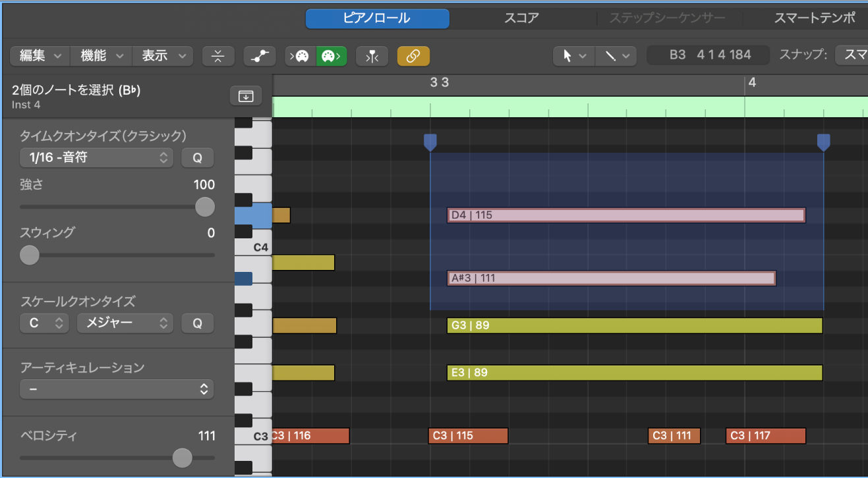This screenshot has height=478, width=868.
Task: Toggle the automation curve display button
Action: point(260,57)
